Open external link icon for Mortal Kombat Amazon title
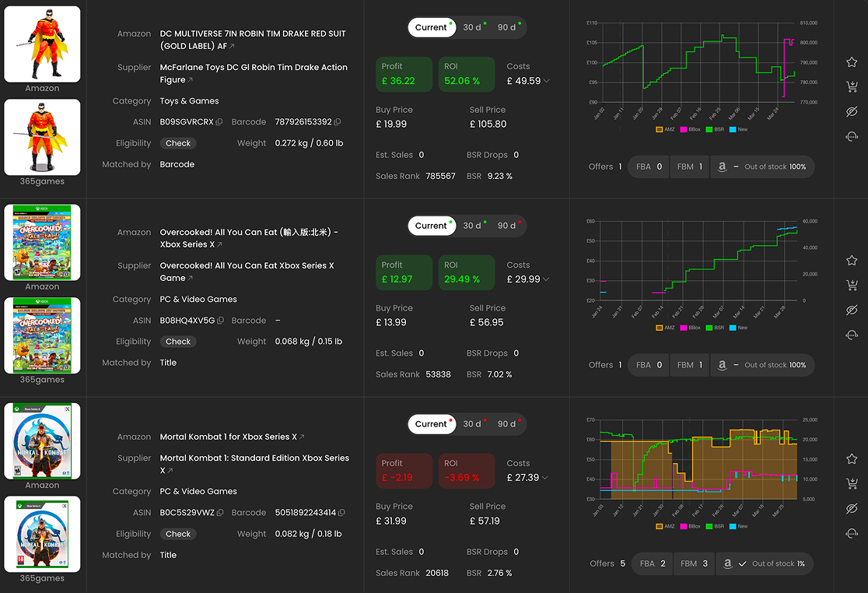The height and width of the screenshot is (593, 868). click(x=302, y=437)
